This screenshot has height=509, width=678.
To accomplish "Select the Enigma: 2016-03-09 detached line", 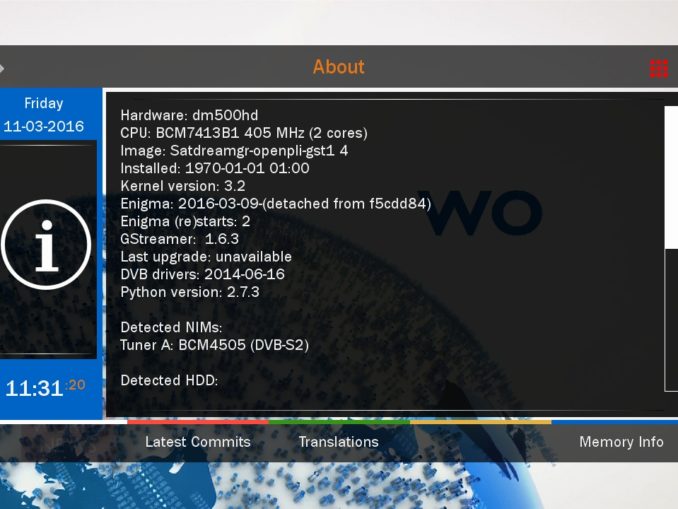I will (276, 204).
